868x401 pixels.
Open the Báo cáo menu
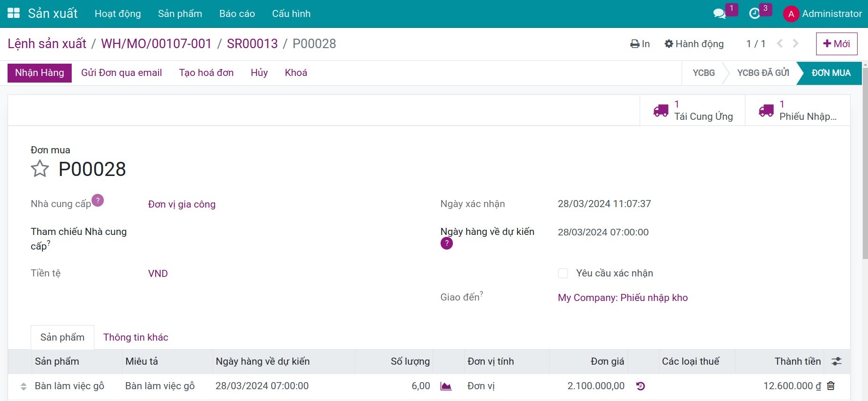coord(237,14)
